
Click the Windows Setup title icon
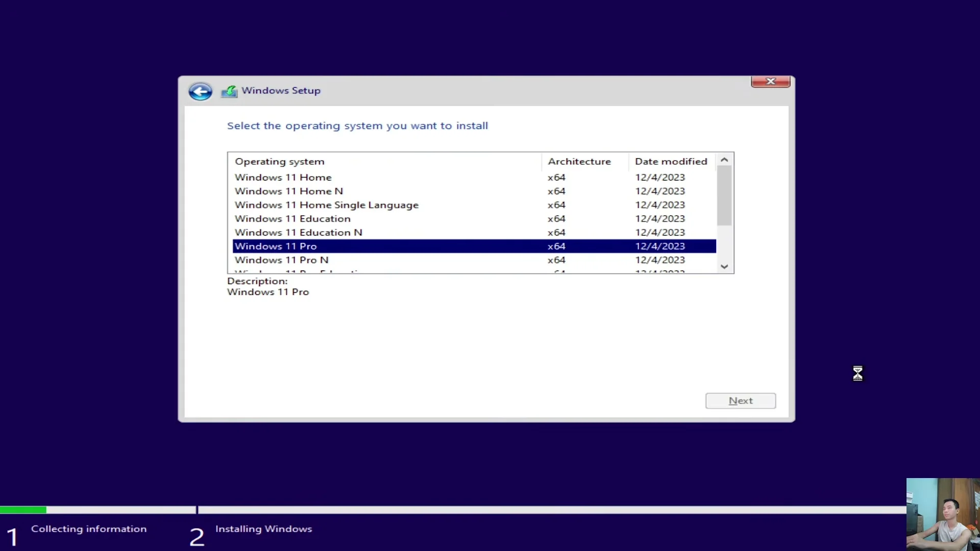229,91
